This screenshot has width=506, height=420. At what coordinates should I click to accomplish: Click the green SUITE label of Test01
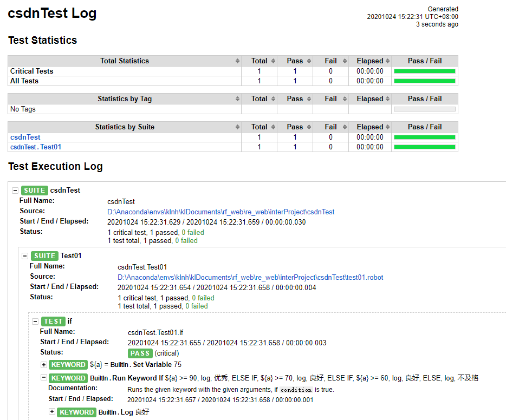[x=44, y=256]
